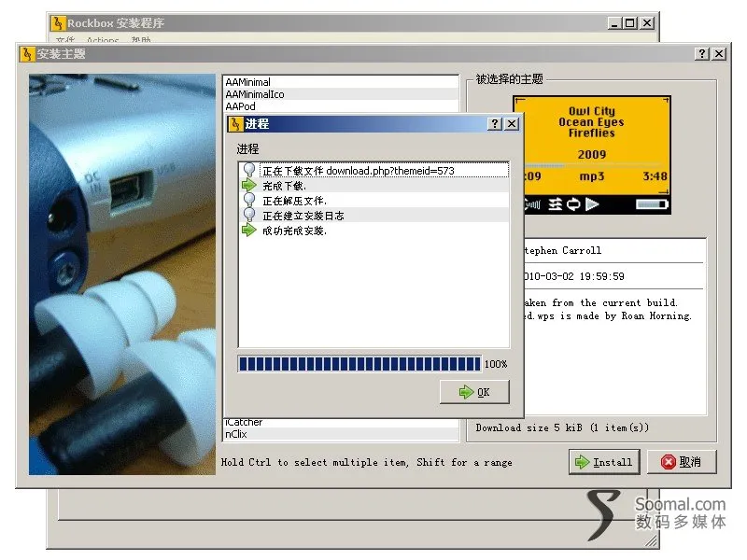The width and height of the screenshot is (747, 560).
Task: Click the date 2010-03-02 19:59:59 text
Action: (x=574, y=276)
